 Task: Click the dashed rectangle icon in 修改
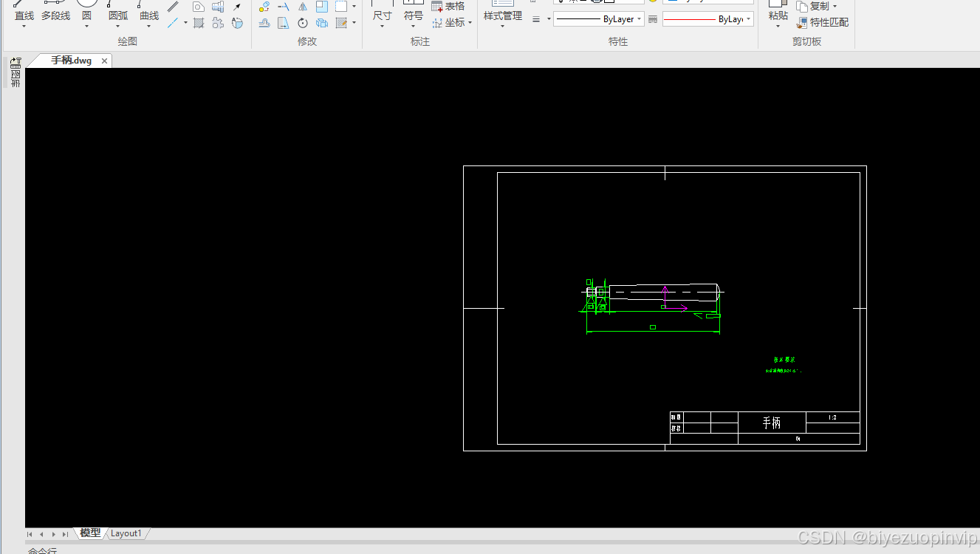click(341, 7)
